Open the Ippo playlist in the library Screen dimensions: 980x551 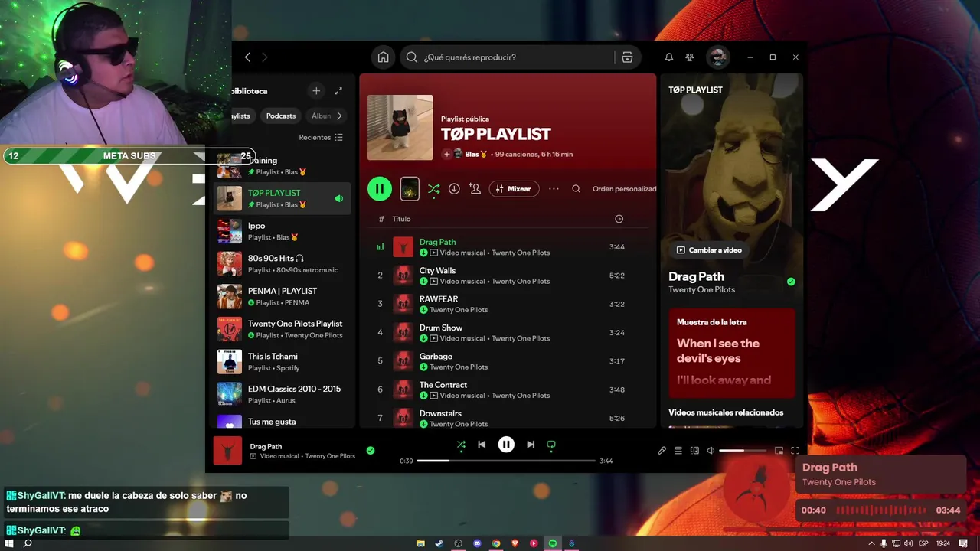pos(283,231)
